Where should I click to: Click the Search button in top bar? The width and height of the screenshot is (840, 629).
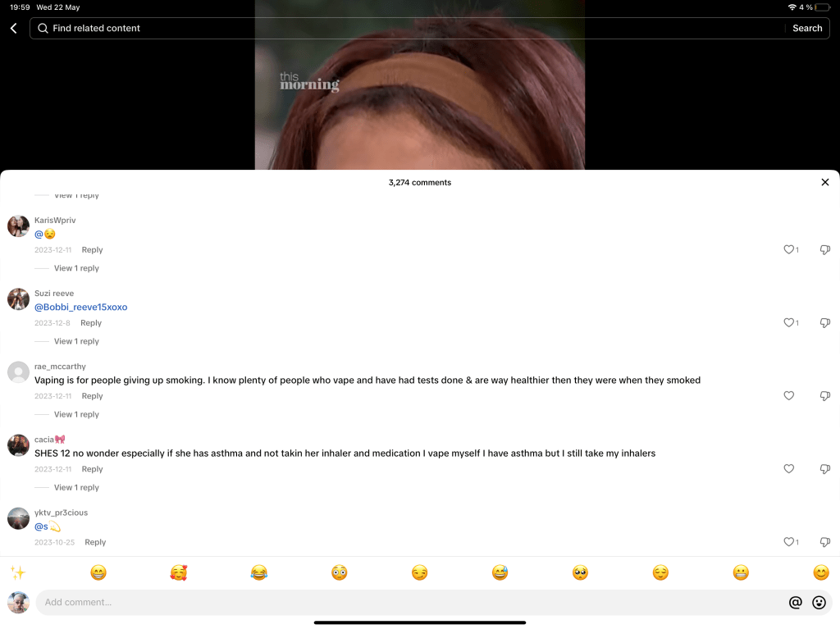pyautogui.click(x=807, y=29)
